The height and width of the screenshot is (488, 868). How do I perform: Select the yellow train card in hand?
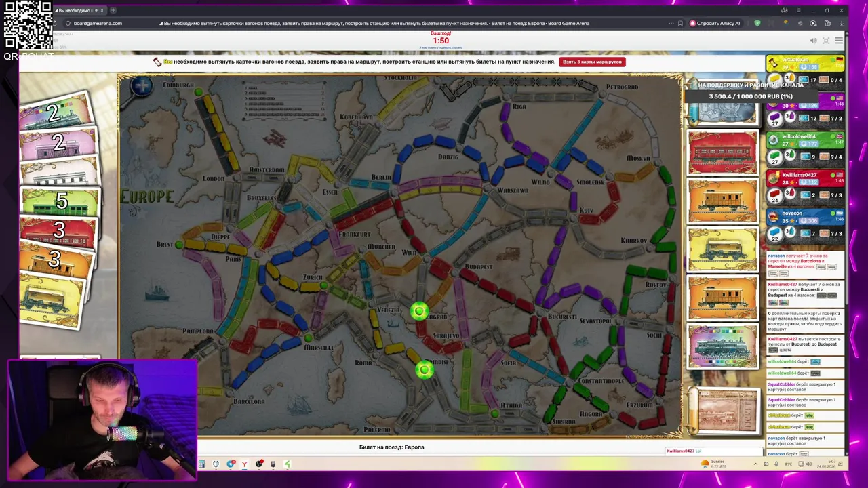click(x=52, y=300)
